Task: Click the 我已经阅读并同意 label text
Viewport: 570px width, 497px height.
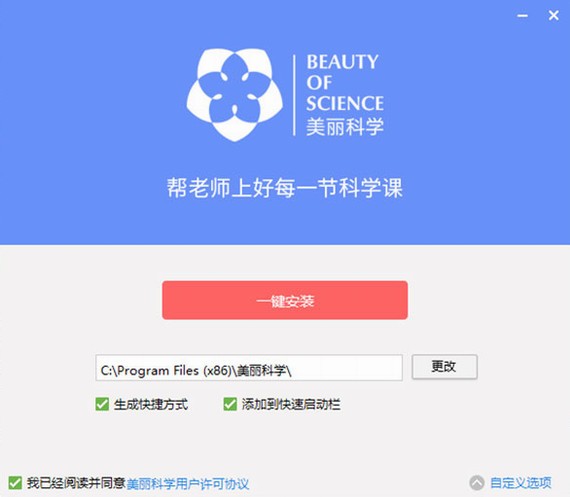Action: pyautogui.click(x=76, y=483)
